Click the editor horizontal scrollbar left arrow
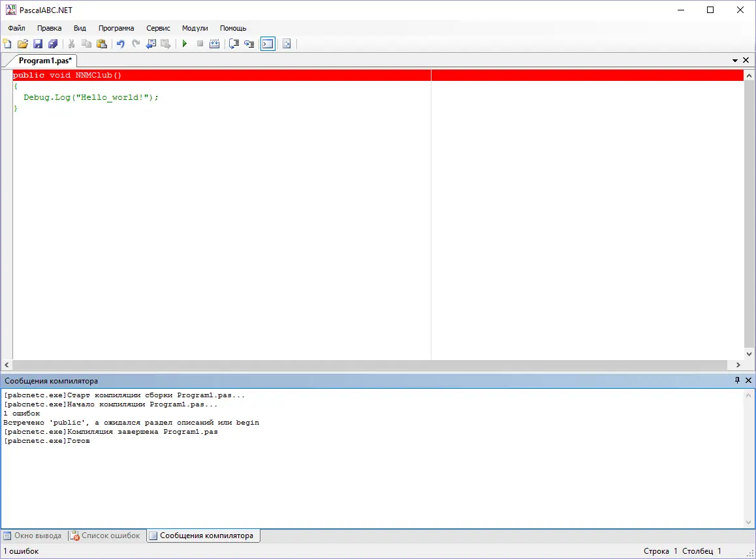The width and height of the screenshot is (756, 559). tap(7, 365)
